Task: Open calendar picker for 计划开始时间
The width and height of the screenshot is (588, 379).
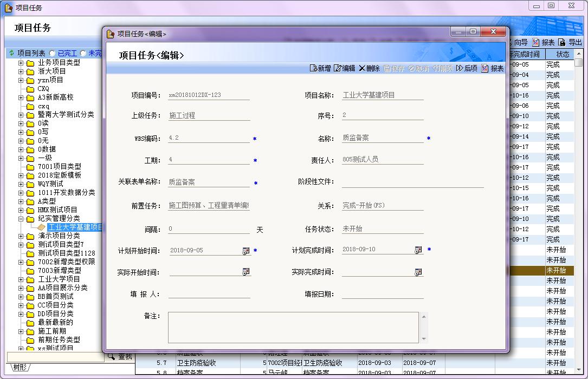Action: coord(245,250)
